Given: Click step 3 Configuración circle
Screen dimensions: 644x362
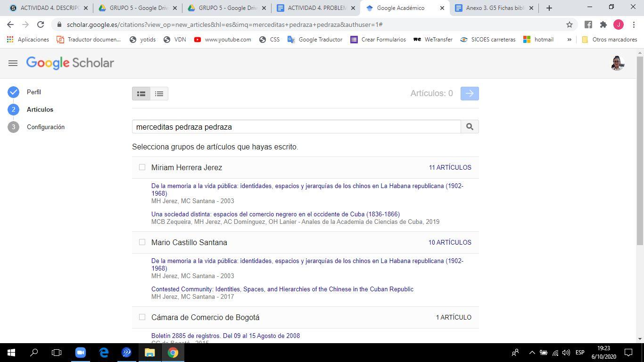Looking at the screenshot, I should pyautogui.click(x=13, y=127).
